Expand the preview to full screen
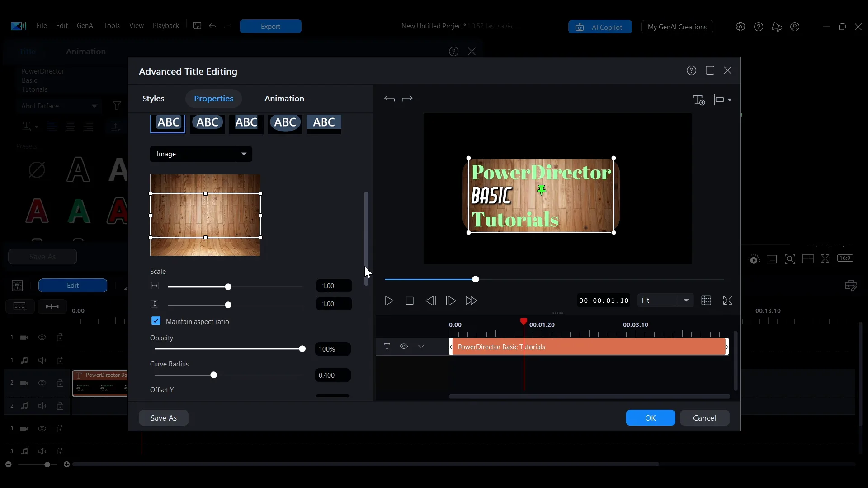 click(x=728, y=300)
